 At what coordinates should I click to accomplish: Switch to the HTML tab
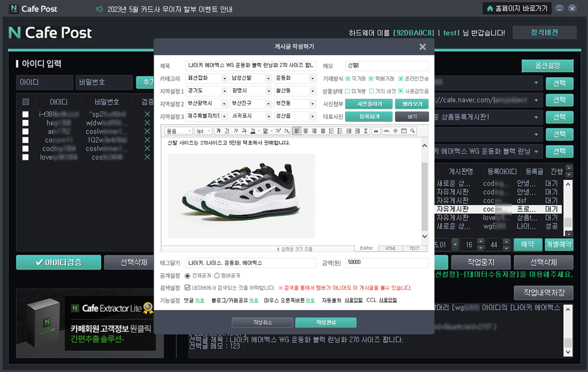tap(390, 249)
